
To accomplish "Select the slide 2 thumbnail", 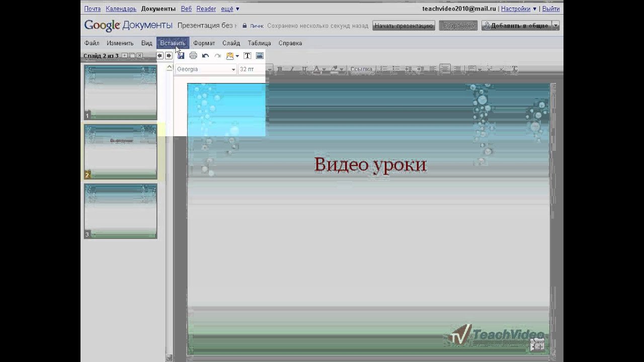I will [120, 151].
